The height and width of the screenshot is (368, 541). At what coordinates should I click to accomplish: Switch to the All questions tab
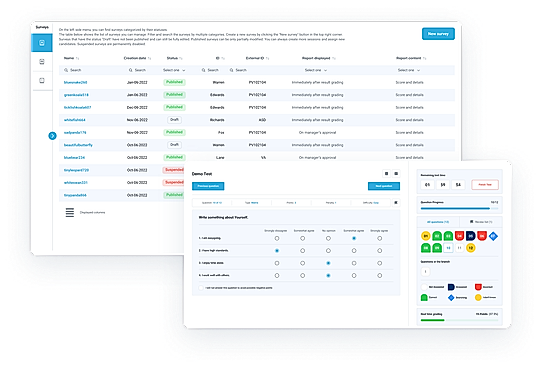click(x=438, y=222)
